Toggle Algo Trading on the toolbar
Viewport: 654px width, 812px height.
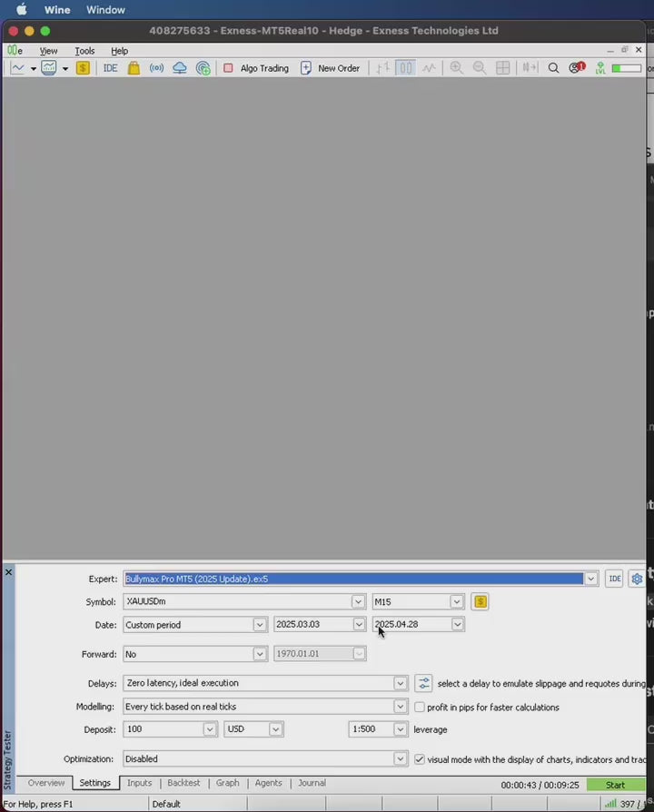(x=255, y=68)
